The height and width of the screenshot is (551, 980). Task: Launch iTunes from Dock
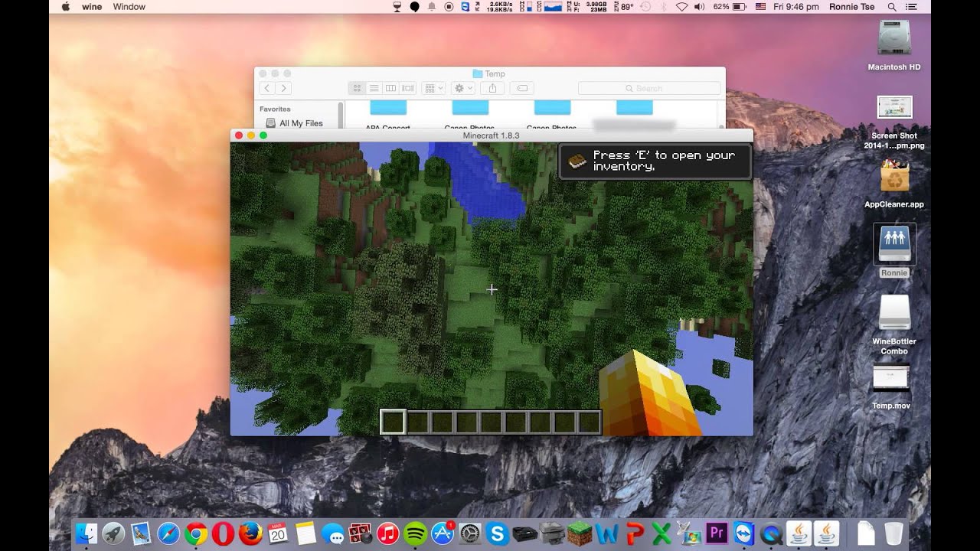click(387, 533)
